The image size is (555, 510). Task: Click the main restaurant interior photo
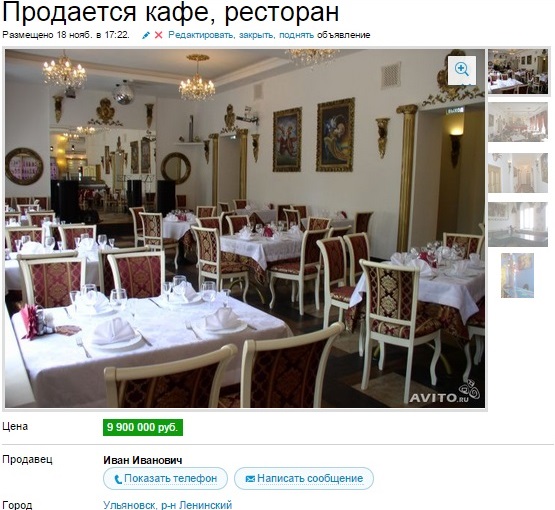pyautogui.click(x=245, y=228)
